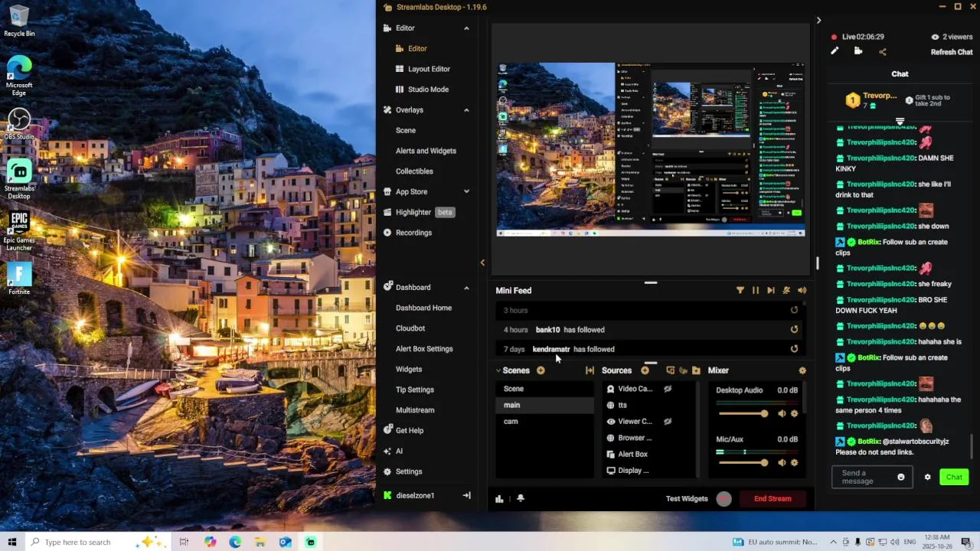Toggle alert notifications mute bell in Mini Feed
980x551 pixels.
(x=786, y=290)
